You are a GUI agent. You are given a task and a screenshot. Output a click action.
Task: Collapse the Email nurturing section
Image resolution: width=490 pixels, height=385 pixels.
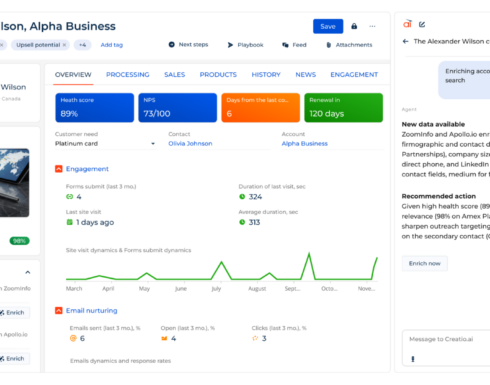(59, 311)
